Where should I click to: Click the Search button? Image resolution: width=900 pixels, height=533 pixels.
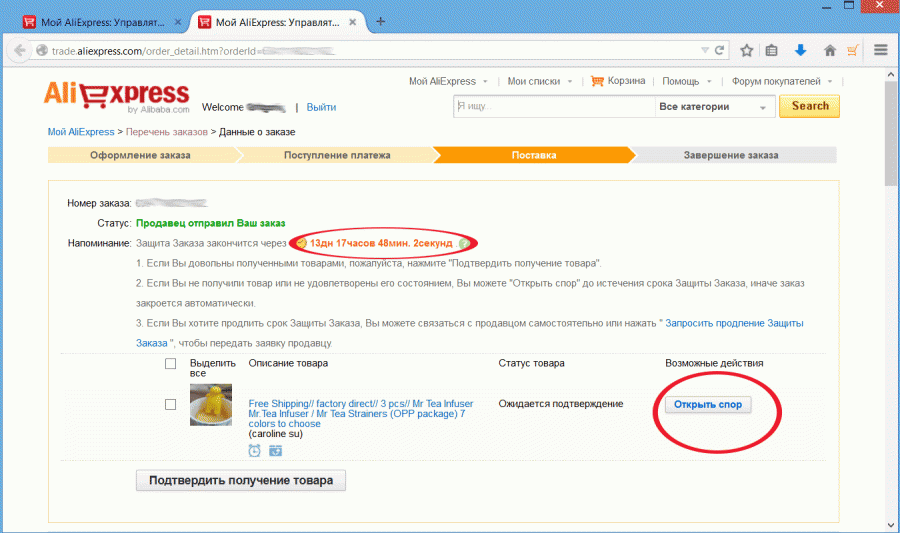809,106
